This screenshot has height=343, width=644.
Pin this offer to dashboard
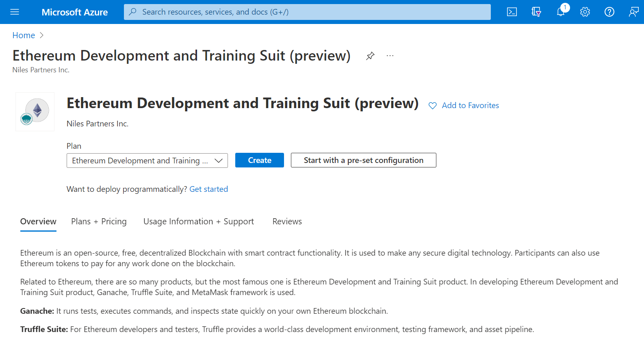point(370,56)
